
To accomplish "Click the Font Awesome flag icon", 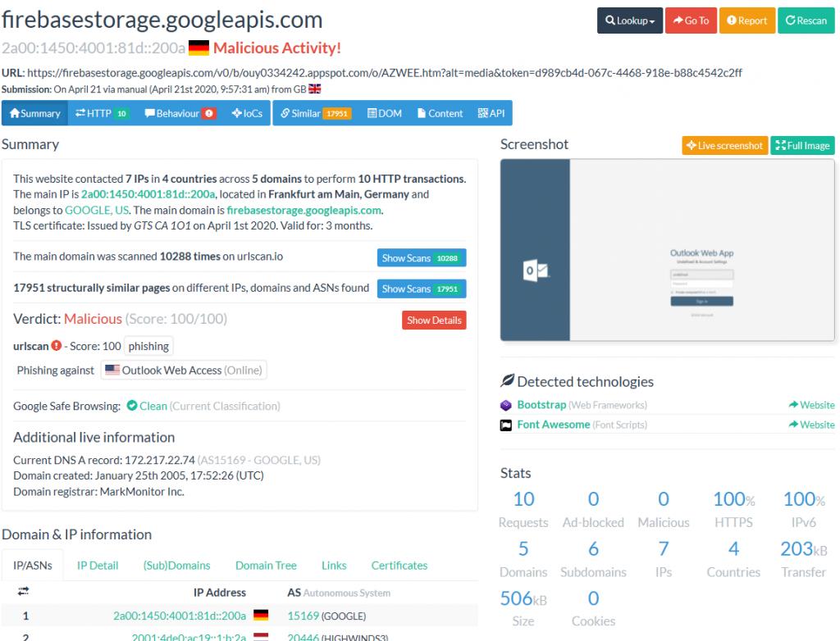I will point(505,425).
